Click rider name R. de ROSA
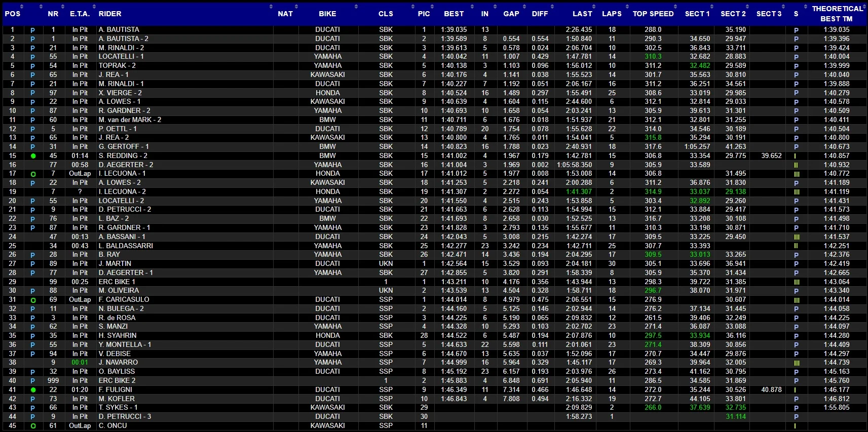 117,318
